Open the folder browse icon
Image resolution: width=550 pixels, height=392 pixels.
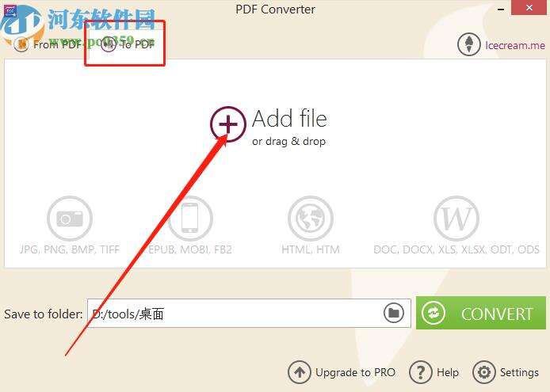point(394,313)
